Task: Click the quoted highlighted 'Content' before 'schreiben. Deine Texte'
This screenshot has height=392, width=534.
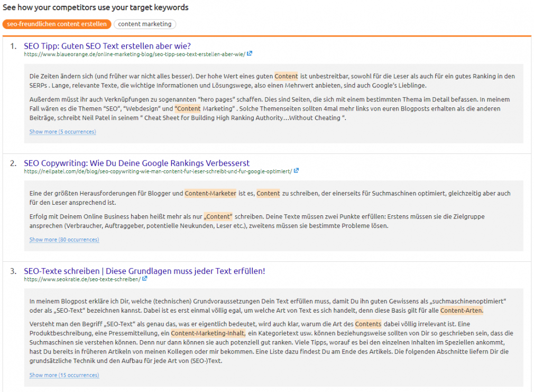Action: point(218,217)
